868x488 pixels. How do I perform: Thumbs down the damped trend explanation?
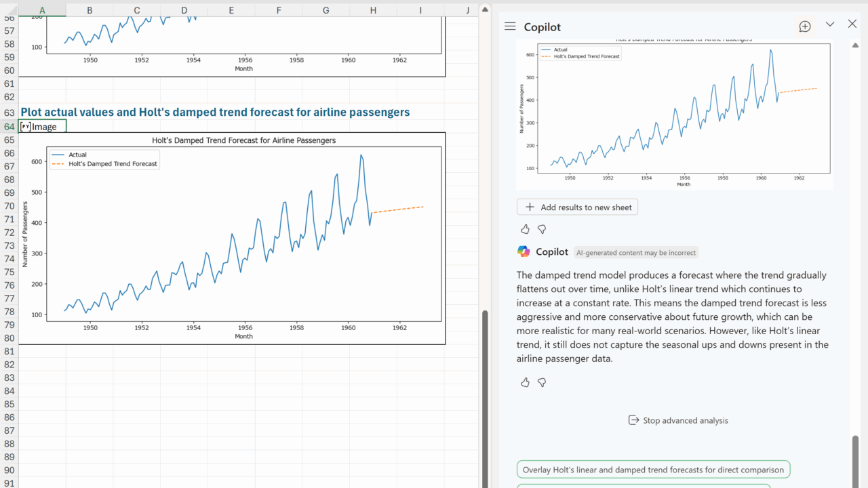pyautogui.click(x=542, y=383)
